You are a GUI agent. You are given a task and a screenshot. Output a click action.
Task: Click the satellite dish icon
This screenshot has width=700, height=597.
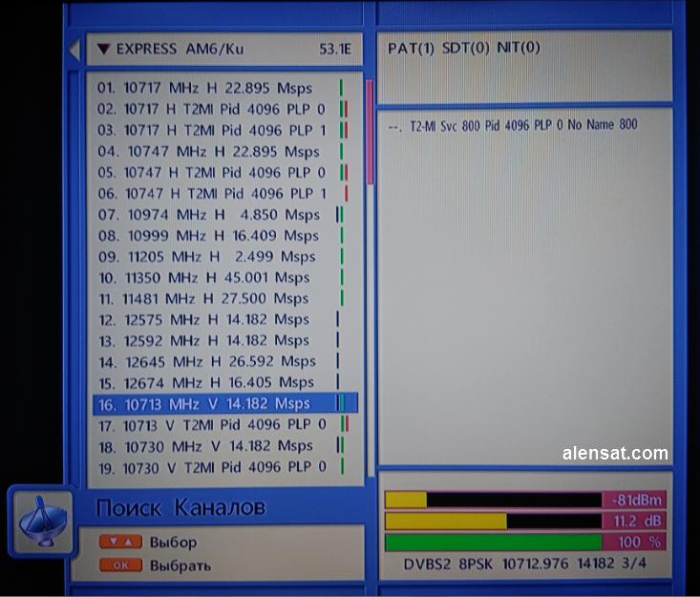tap(42, 521)
